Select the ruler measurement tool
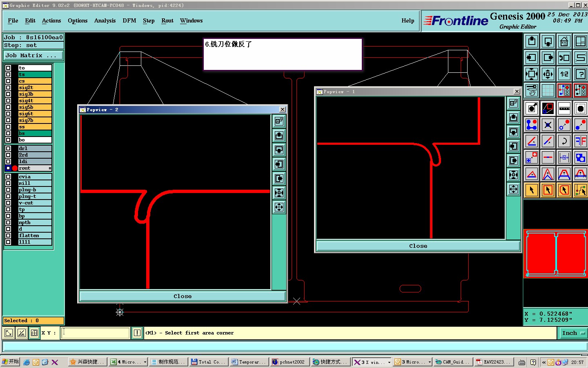The image size is (588, 368). (x=564, y=108)
